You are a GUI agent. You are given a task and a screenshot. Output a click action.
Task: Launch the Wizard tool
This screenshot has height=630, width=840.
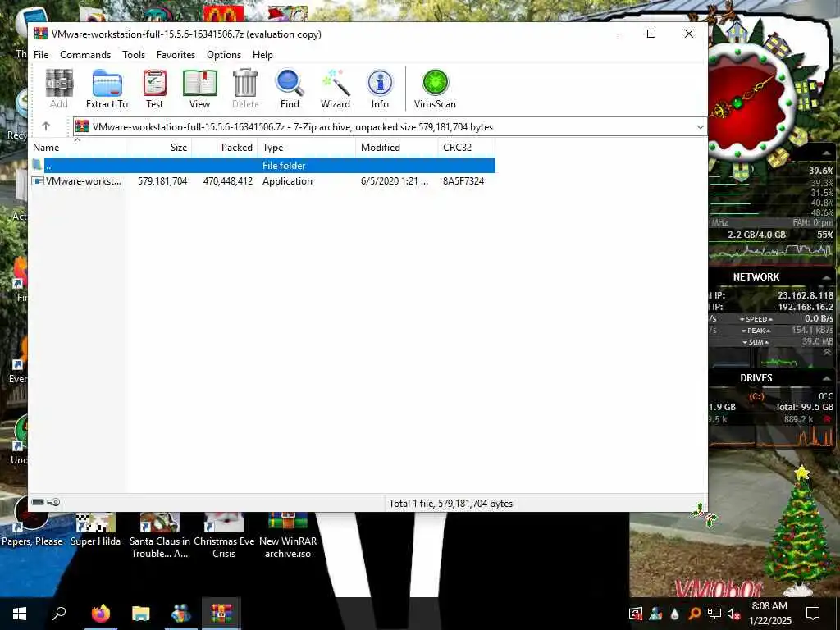click(336, 89)
